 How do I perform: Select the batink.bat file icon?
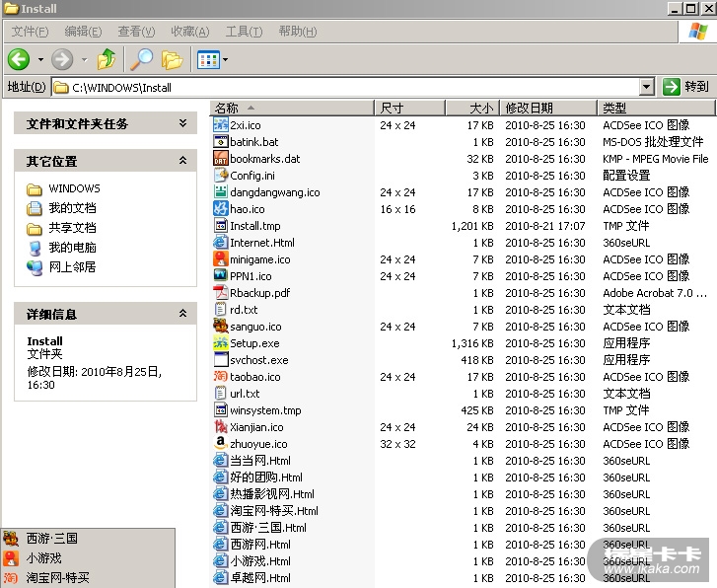click(x=221, y=142)
